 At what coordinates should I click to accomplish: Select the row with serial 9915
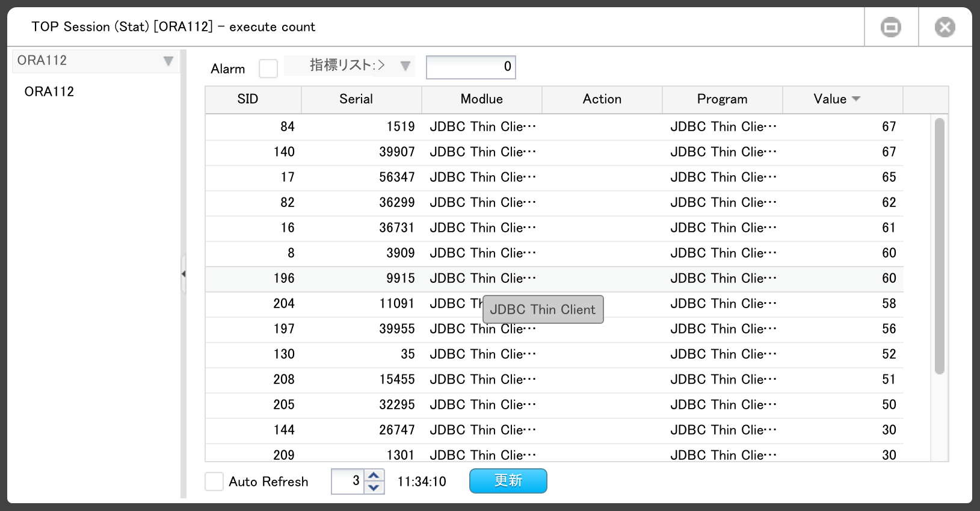[554, 279]
